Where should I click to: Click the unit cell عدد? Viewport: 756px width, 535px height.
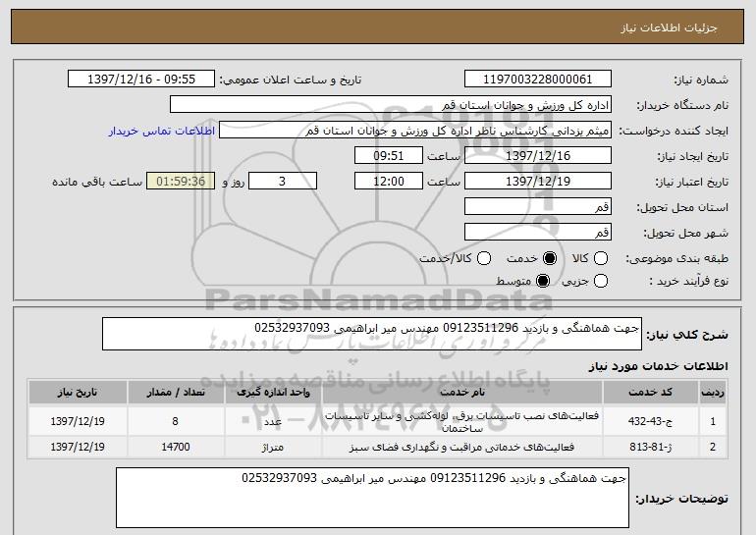pyautogui.click(x=273, y=421)
